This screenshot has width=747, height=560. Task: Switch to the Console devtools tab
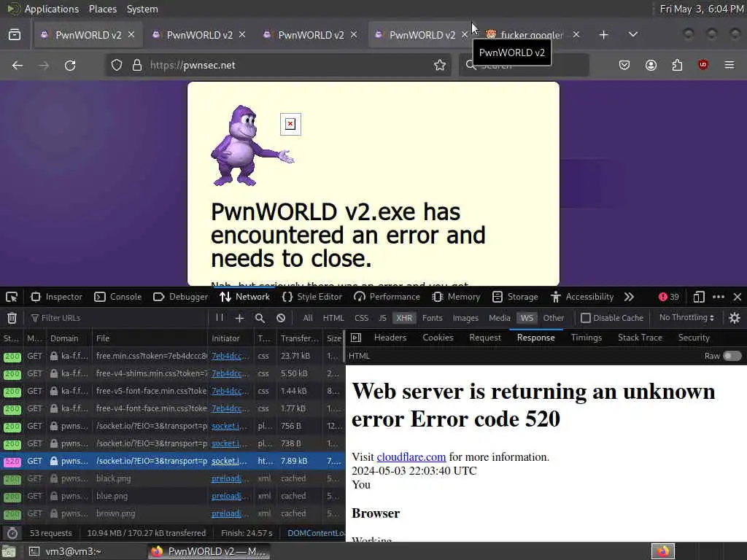[x=118, y=297]
